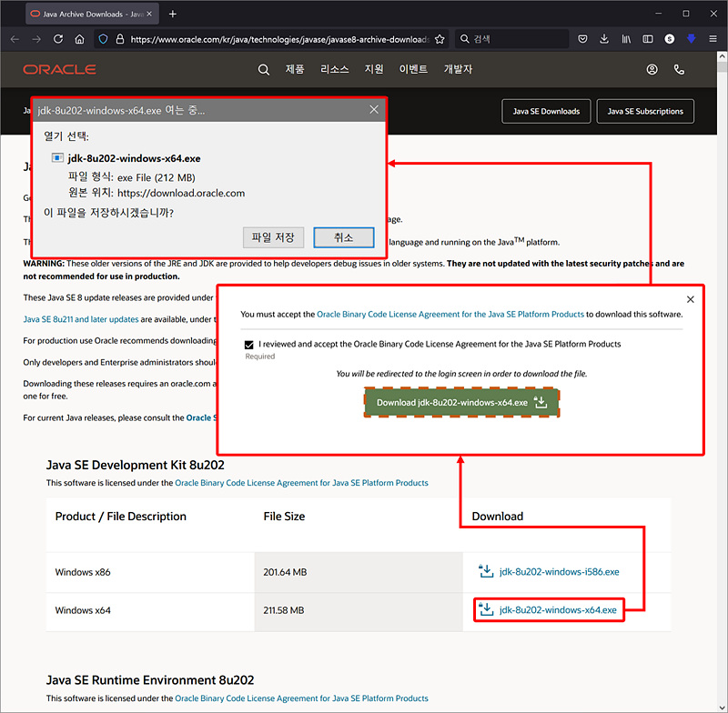Open a new tab with the plus icon
Image resolution: width=728 pixels, height=713 pixels.
[173, 14]
